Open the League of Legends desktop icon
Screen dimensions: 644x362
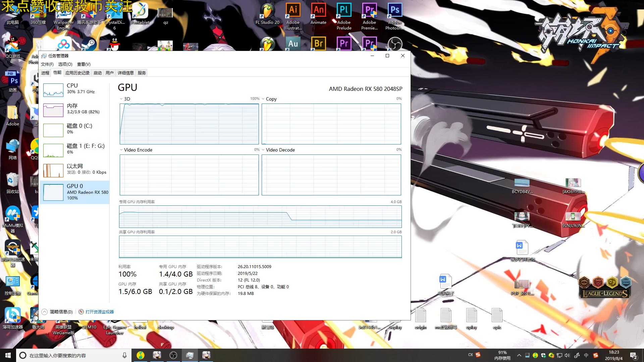[x=604, y=287]
